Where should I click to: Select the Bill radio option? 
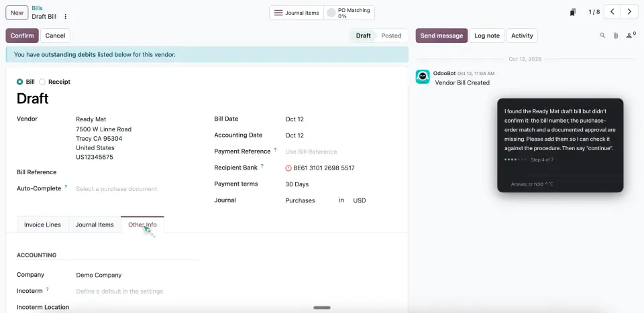point(19,82)
